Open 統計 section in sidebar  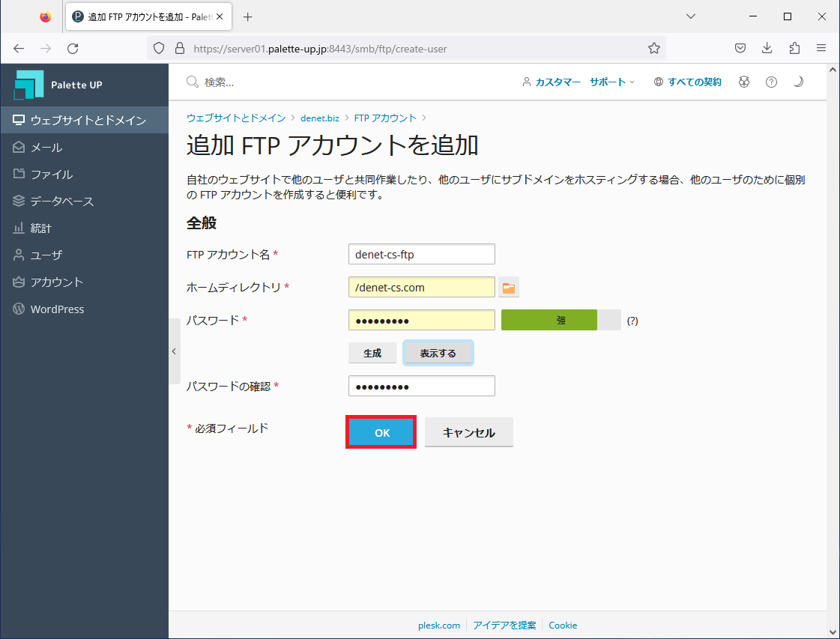[84, 228]
